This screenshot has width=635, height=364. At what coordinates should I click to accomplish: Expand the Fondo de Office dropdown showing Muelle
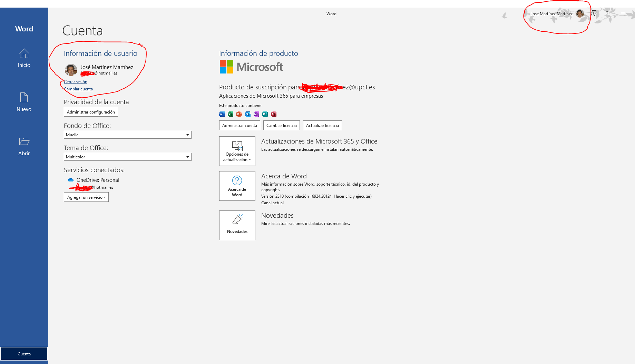[x=128, y=135]
